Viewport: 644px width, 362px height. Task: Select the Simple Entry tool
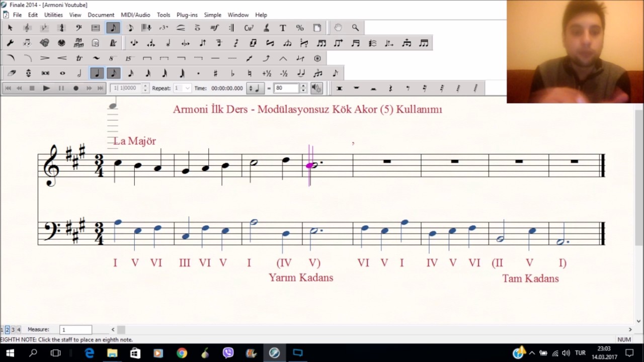[113, 28]
